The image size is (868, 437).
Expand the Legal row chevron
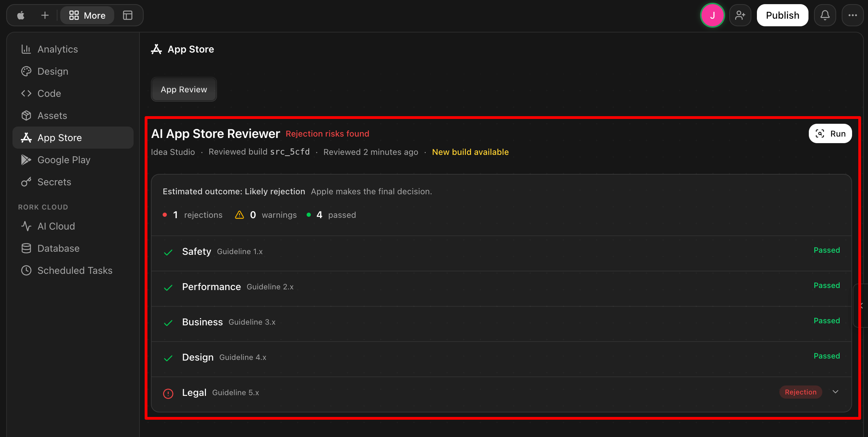[835, 392]
